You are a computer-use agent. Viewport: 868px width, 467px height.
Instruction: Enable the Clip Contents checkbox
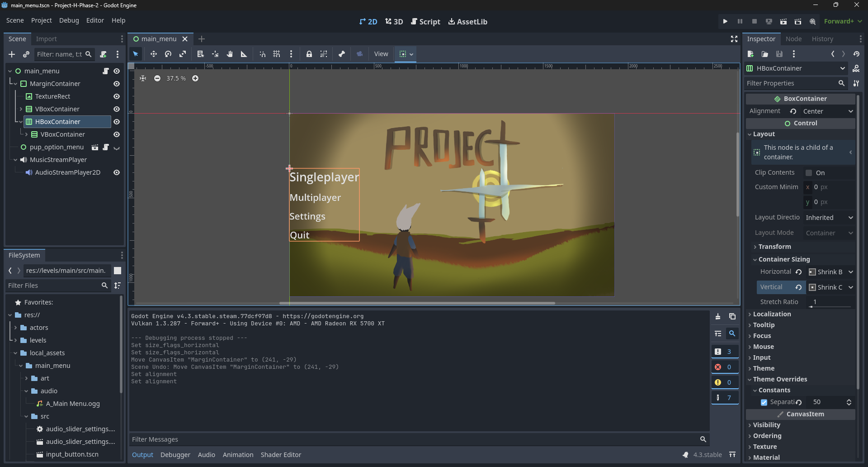pyautogui.click(x=809, y=173)
